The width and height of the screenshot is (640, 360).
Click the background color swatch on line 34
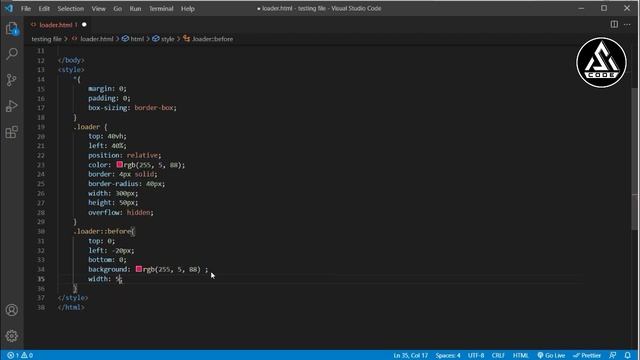(x=139, y=269)
